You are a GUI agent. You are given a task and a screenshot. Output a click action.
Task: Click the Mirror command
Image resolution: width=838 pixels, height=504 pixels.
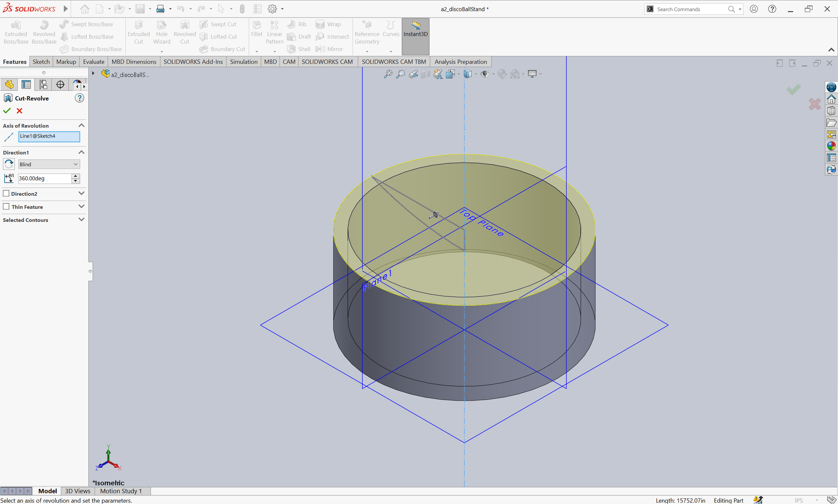coord(329,49)
